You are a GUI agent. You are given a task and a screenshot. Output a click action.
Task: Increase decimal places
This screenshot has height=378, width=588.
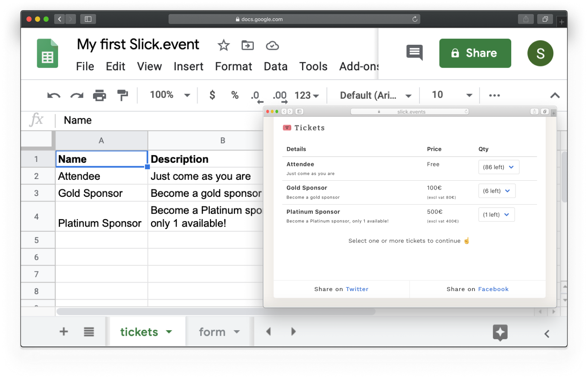(x=279, y=95)
